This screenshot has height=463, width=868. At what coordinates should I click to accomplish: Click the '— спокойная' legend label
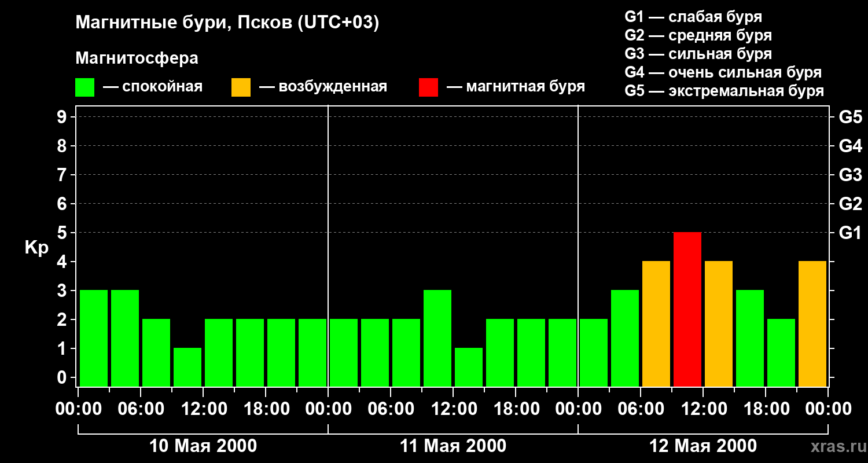point(153,87)
